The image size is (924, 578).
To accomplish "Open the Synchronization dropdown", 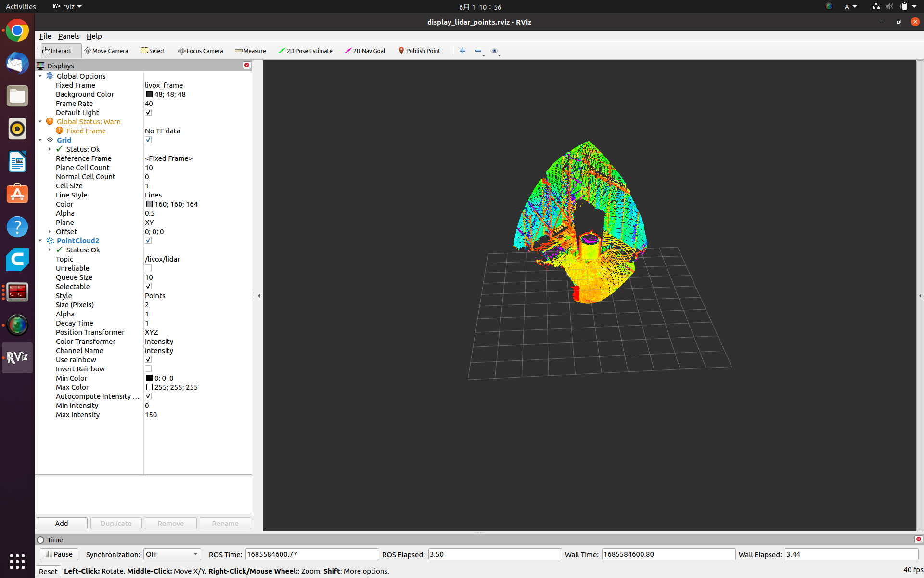I will (171, 554).
